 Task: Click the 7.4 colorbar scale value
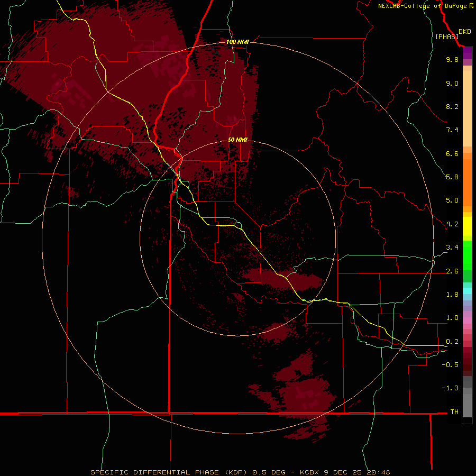point(452,130)
